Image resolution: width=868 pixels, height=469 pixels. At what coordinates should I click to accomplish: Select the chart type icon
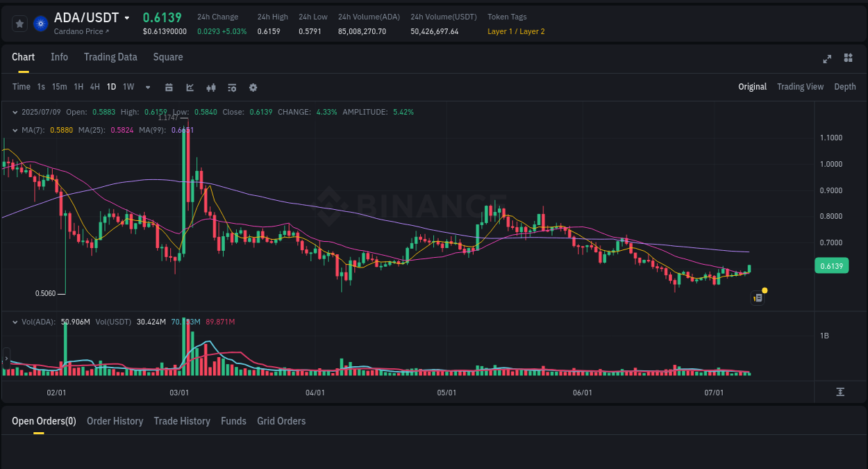point(189,87)
